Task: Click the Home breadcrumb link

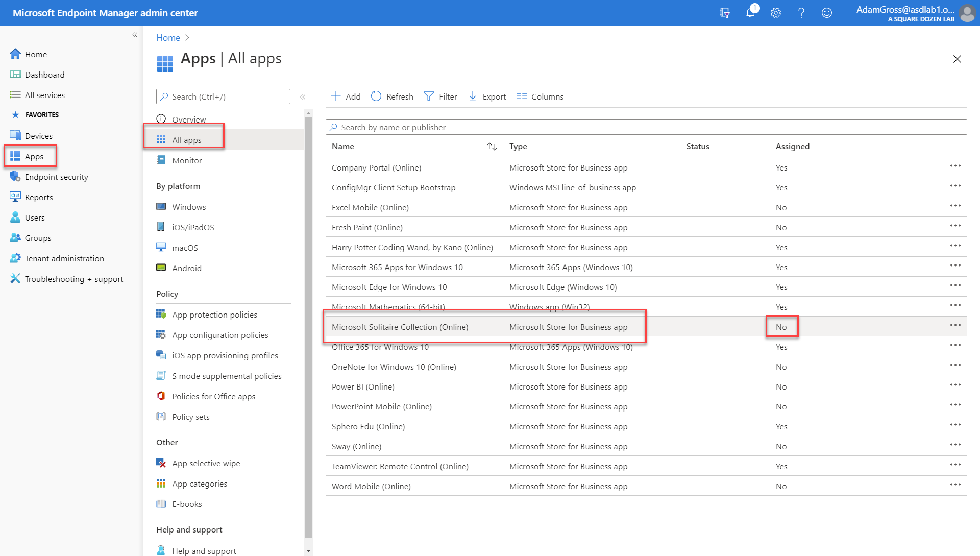Action: (168, 38)
